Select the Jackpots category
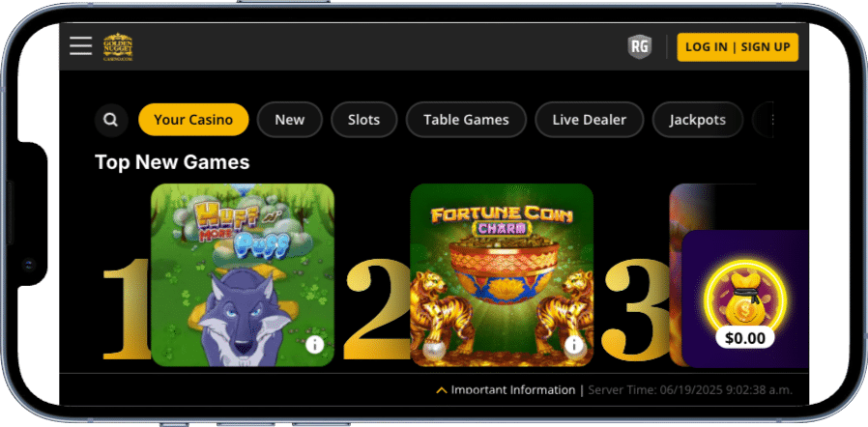 (698, 120)
